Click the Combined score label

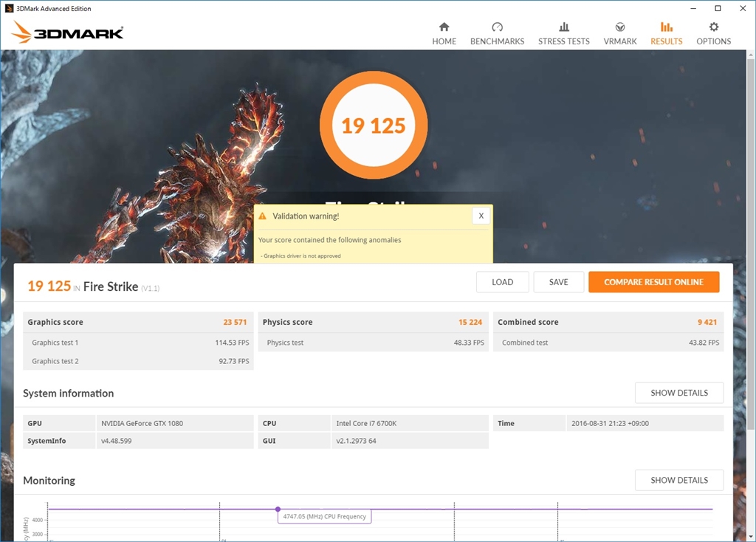528,322
